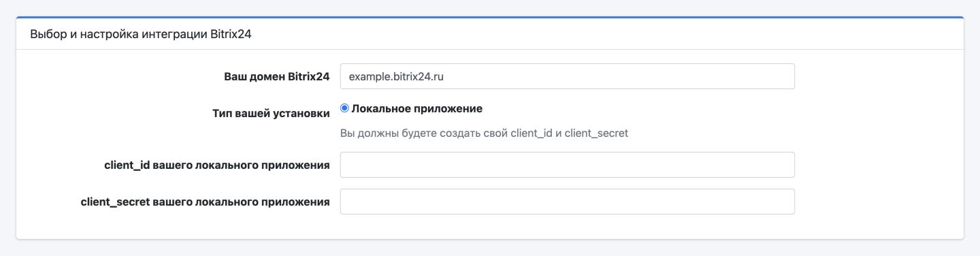Click the right end of client_secret field
The height and width of the screenshot is (256, 980).
(783, 202)
